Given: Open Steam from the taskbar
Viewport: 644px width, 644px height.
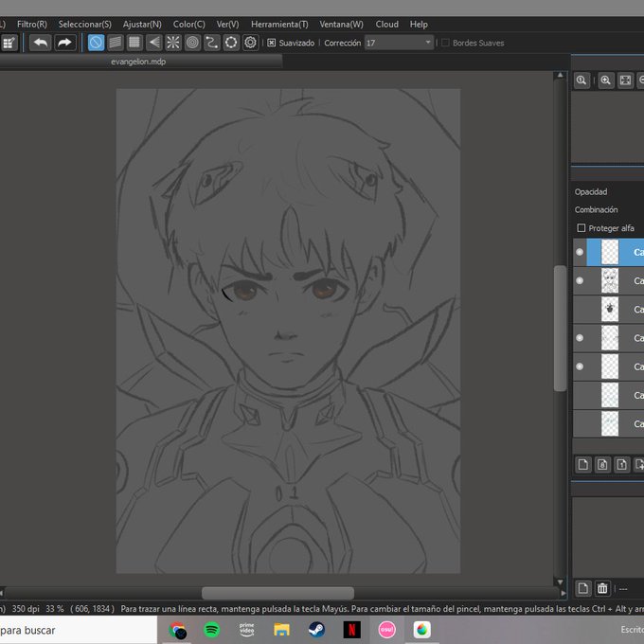Looking at the screenshot, I should [x=316, y=629].
